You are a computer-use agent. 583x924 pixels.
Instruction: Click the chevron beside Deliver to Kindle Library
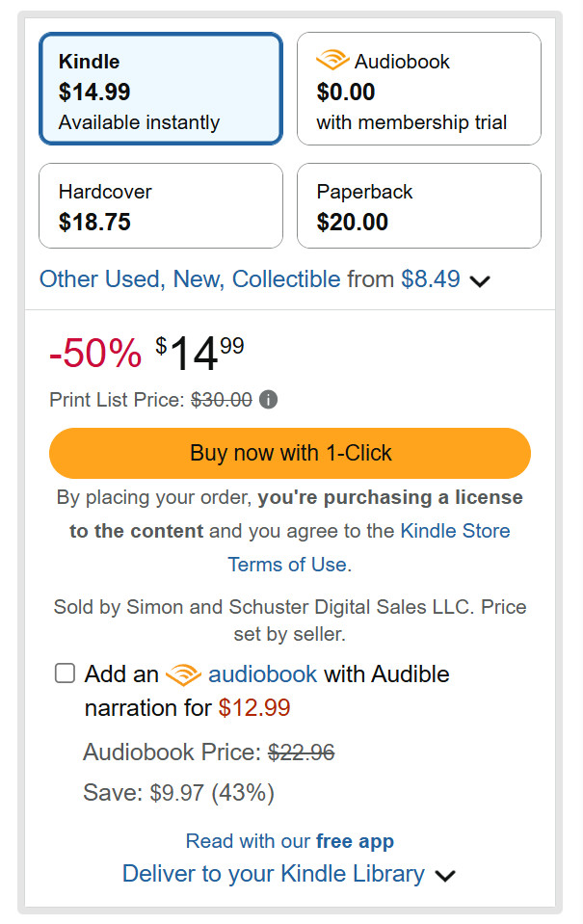pyautogui.click(x=444, y=876)
